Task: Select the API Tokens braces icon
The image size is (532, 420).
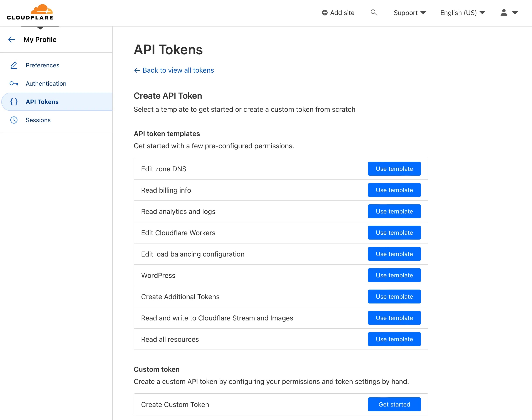Action: [14, 102]
